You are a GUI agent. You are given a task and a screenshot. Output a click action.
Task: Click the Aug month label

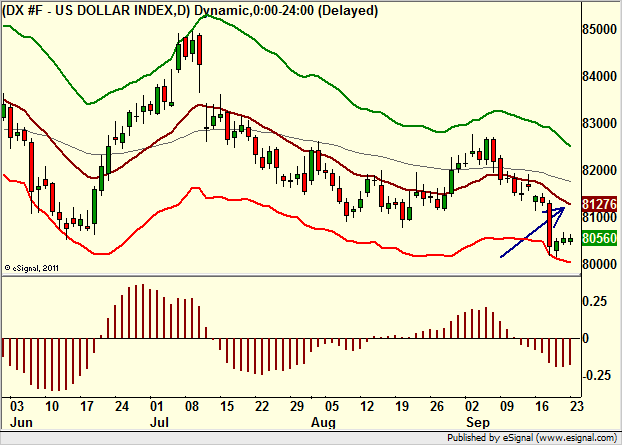click(323, 422)
